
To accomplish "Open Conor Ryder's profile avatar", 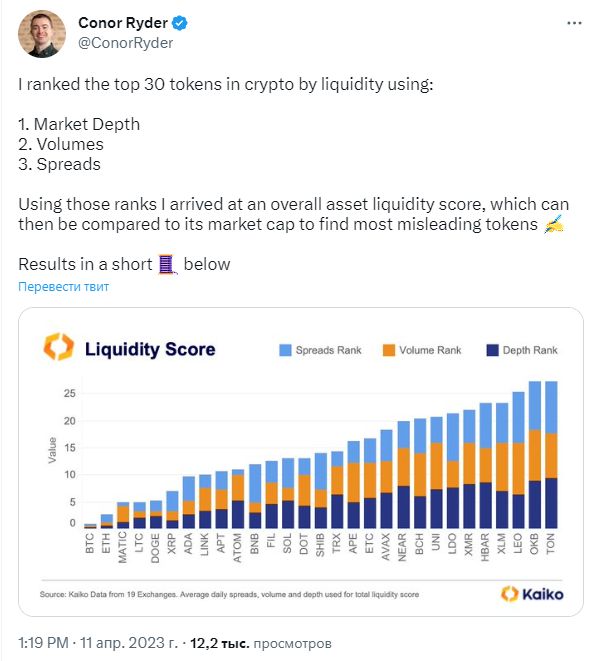I will [x=42, y=34].
